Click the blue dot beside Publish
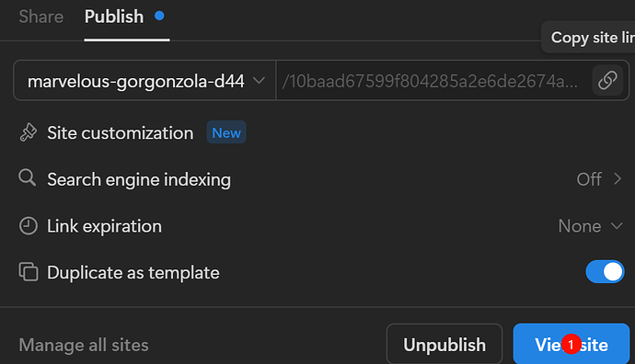The width and height of the screenshot is (635, 364). pos(159,16)
